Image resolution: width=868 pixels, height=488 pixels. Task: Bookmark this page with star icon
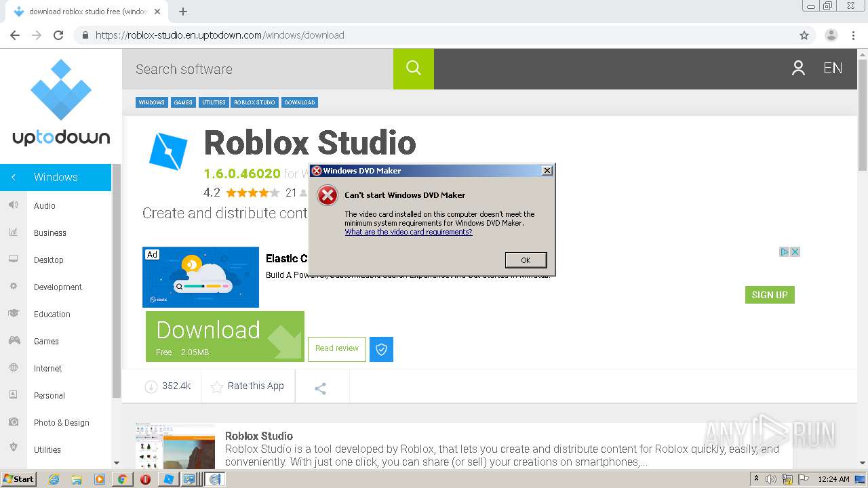click(x=804, y=35)
